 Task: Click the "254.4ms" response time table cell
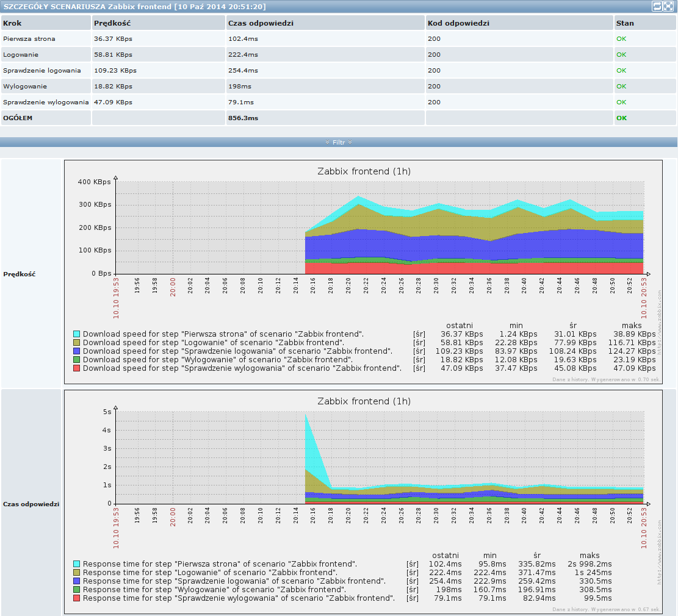243,71
